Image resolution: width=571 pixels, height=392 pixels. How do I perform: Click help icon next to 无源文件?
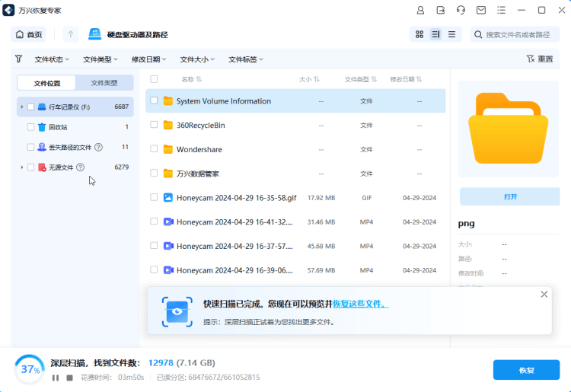point(81,167)
